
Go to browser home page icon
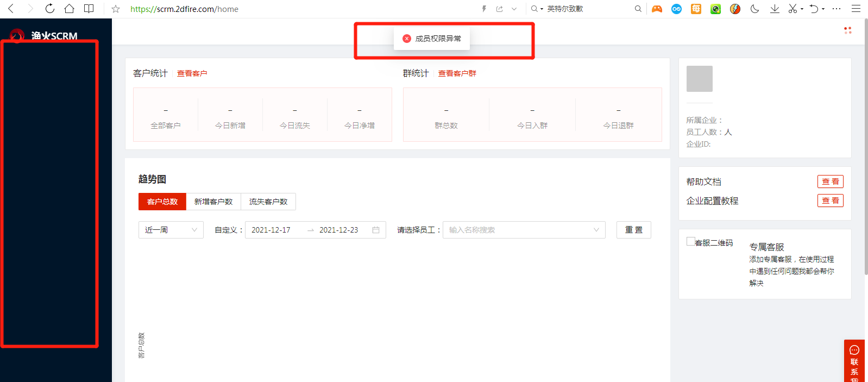click(69, 9)
